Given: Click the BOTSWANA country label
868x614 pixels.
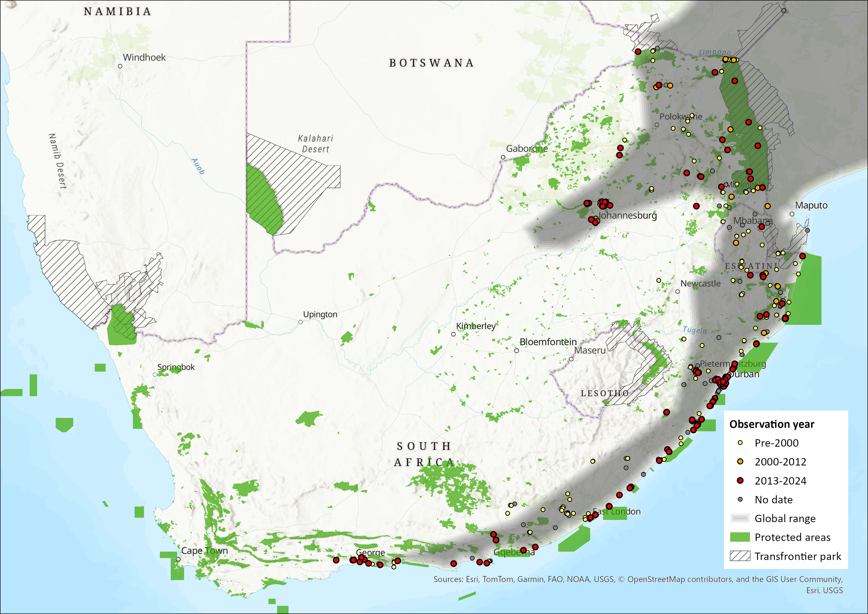Looking at the screenshot, I should click(x=431, y=63).
